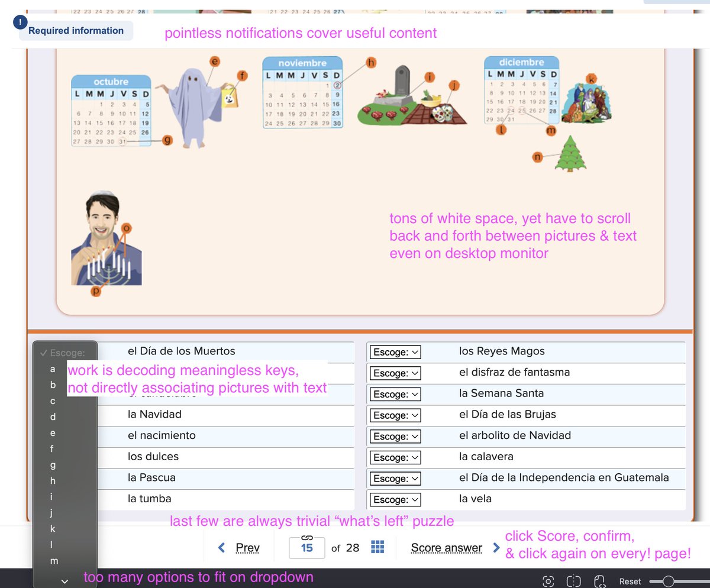This screenshot has height=588, width=710.
Task: Open the Escoge dropdown next to los Reyes Magos
Action: [x=395, y=351]
